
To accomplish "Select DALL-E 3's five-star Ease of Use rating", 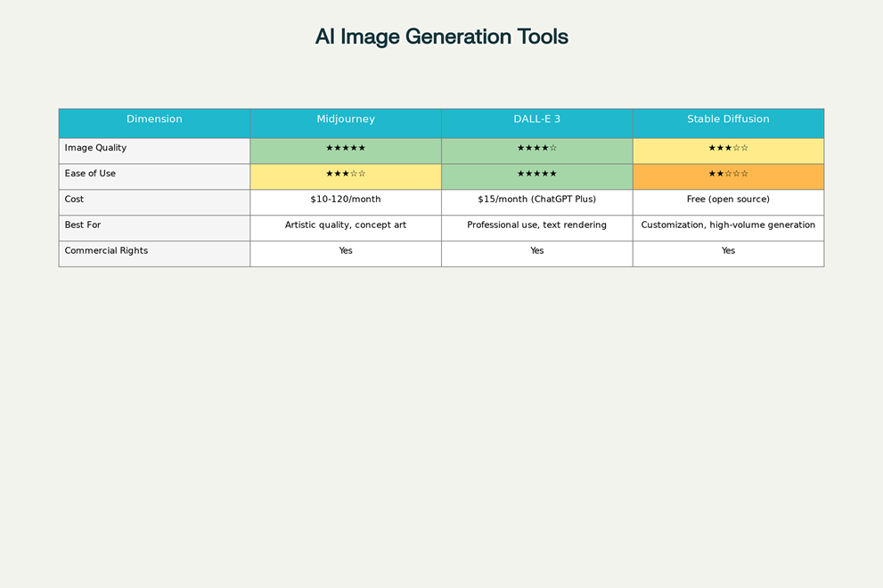I will point(536,175).
